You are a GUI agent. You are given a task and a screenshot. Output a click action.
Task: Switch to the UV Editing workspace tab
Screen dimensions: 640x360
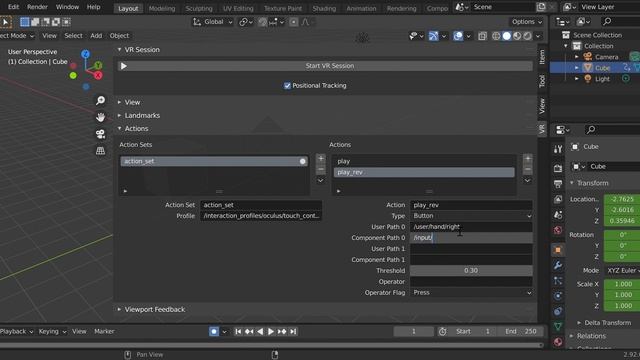[238, 8]
